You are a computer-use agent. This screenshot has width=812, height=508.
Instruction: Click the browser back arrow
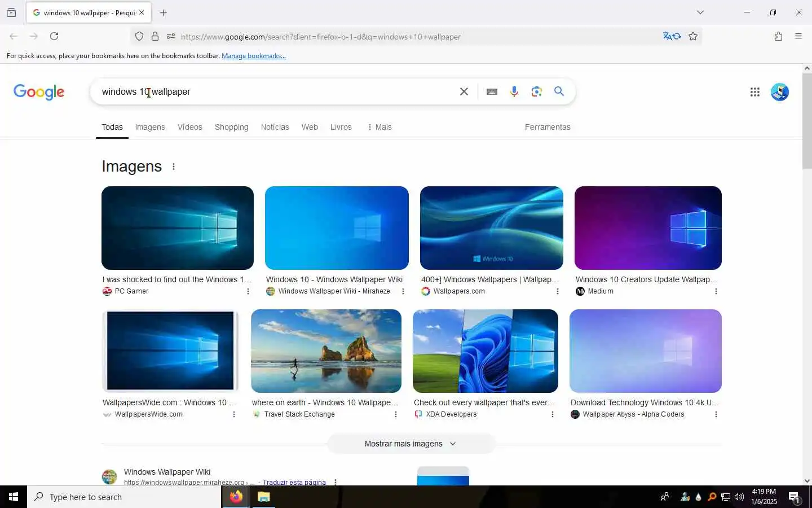click(14, 36)
